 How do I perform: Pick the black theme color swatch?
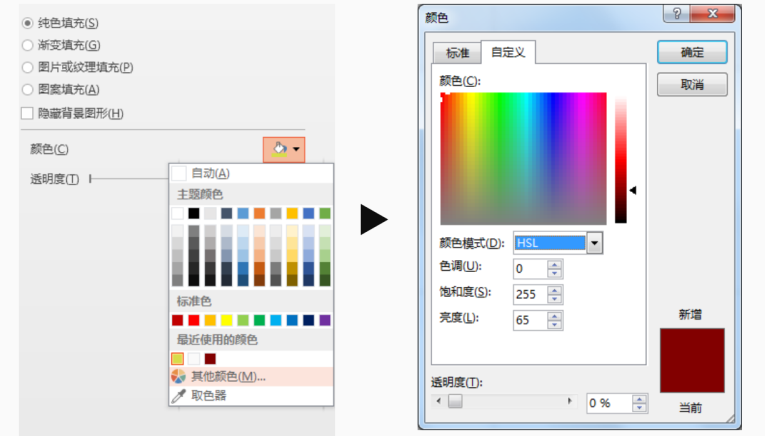click(x=194, y=213)
